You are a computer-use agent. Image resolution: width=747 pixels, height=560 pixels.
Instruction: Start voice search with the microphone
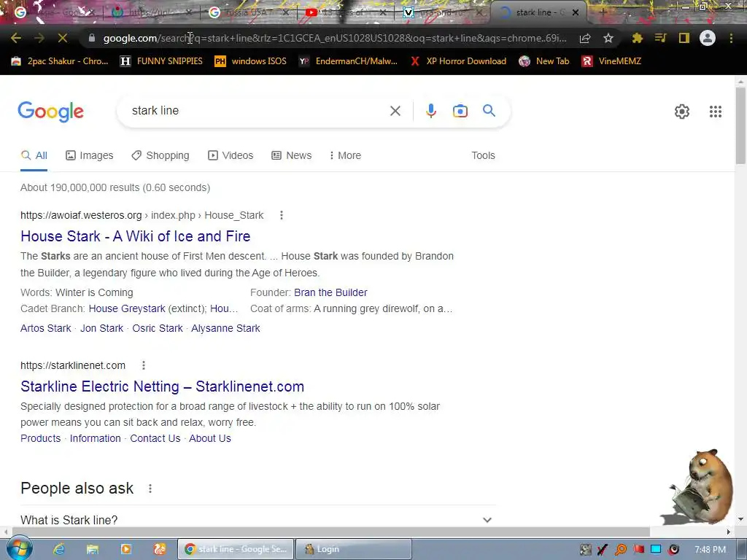430,111
